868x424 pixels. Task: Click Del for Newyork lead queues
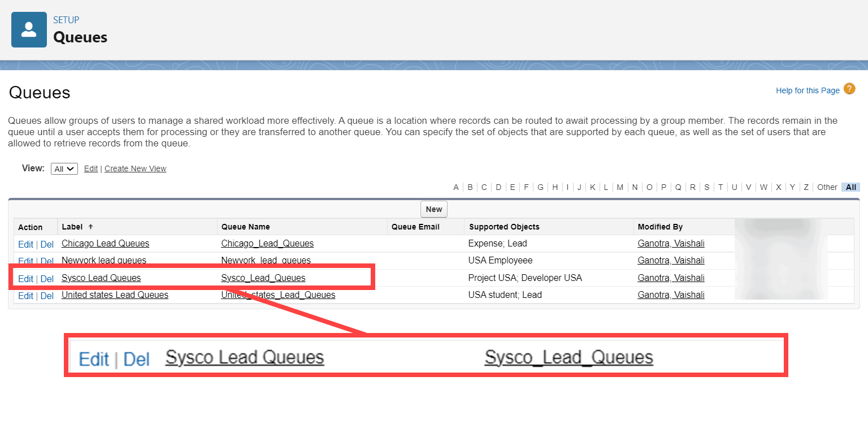[x=47, y=261]
